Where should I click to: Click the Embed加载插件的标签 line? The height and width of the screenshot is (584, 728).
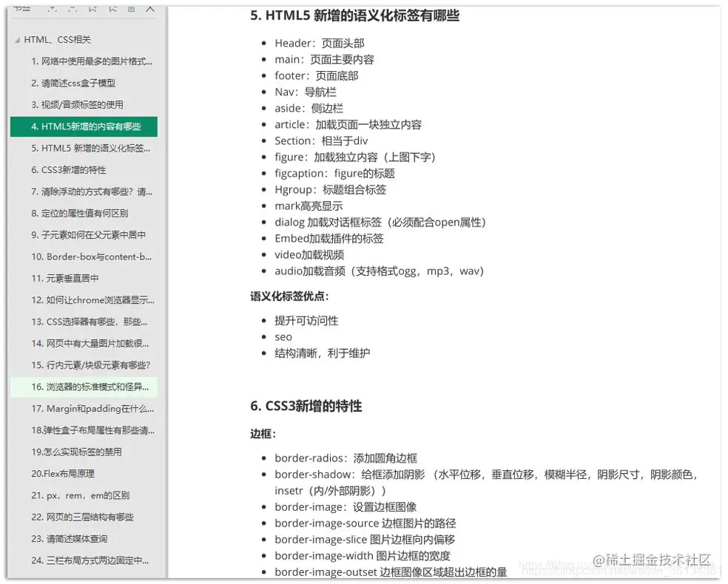[x=329, y=239]
